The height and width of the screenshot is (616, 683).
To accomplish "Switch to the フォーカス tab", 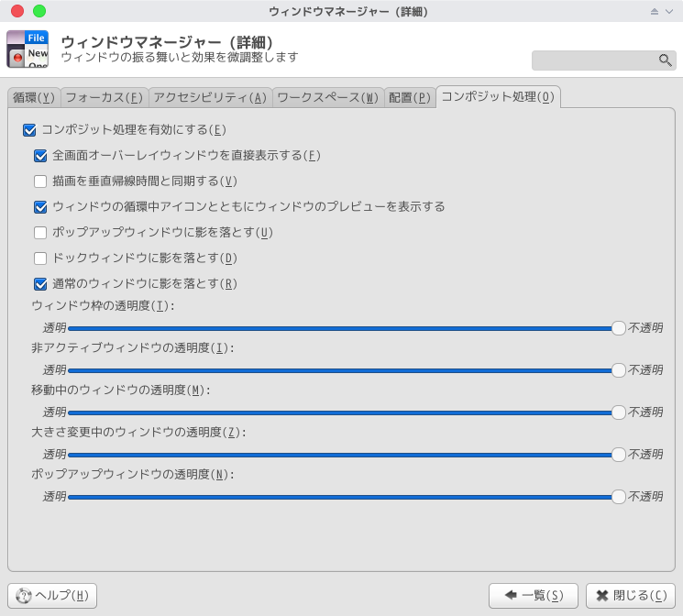I will click(x=105, y=97).
